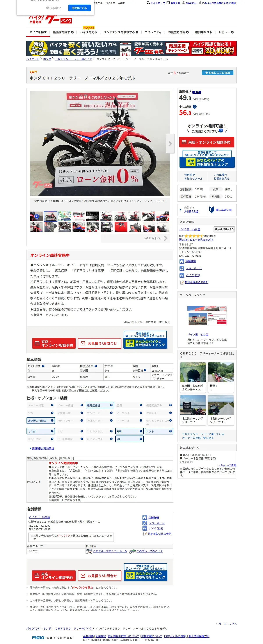Print in B5版 format
The image size is (263, 644).
(x=195, y=212)
